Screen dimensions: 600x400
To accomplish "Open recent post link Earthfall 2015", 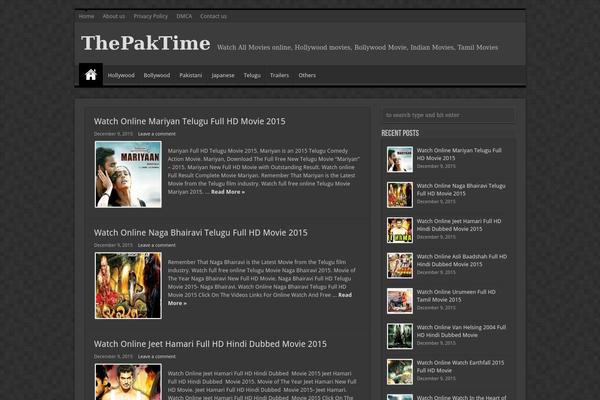I will 460,367.
